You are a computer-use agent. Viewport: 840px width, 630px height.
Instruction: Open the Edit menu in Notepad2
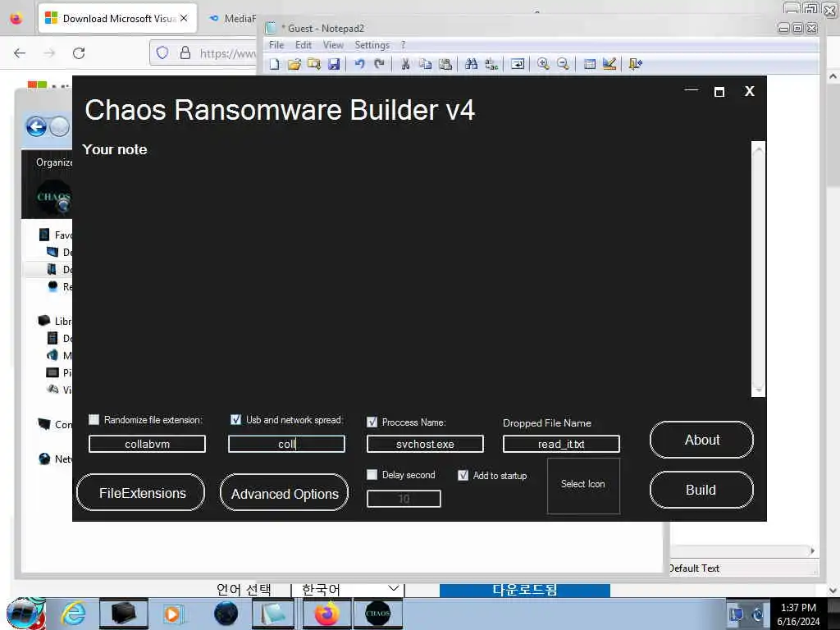point(304,45)
